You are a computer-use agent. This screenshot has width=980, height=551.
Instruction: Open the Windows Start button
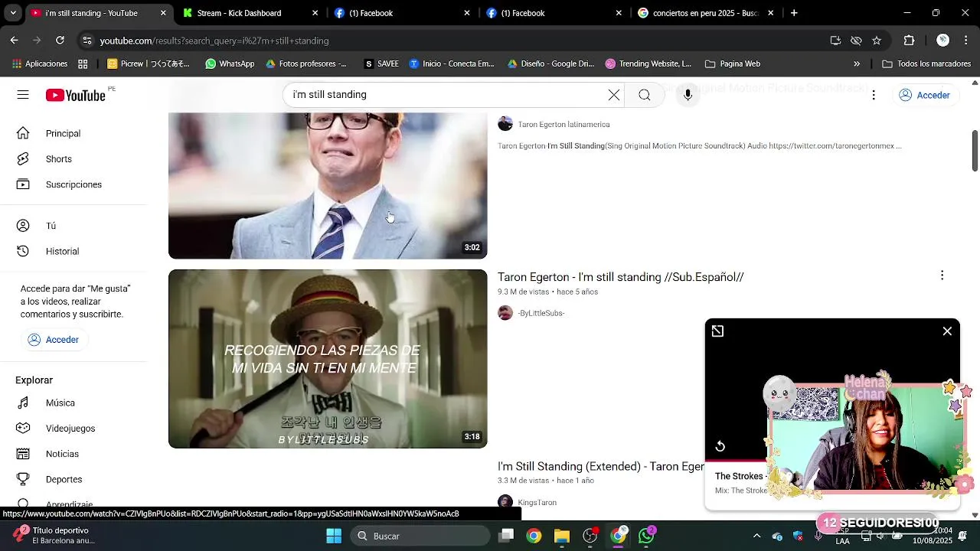point(334,536)
